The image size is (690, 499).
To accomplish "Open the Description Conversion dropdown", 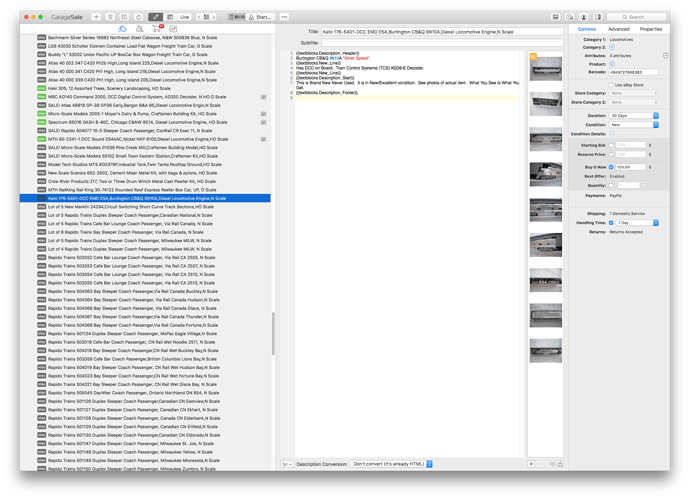I will coord(392,464).
